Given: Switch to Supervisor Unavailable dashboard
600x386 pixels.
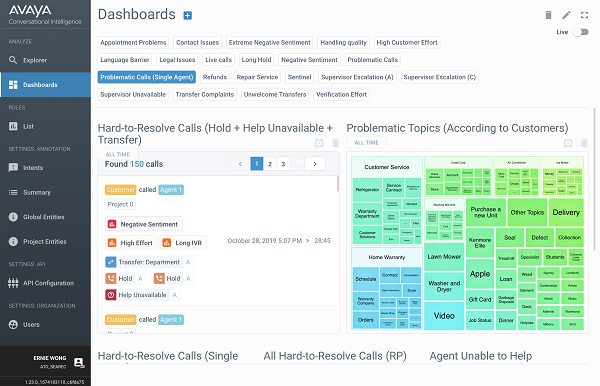Looking at the screenshot, I should pos(133,94).
